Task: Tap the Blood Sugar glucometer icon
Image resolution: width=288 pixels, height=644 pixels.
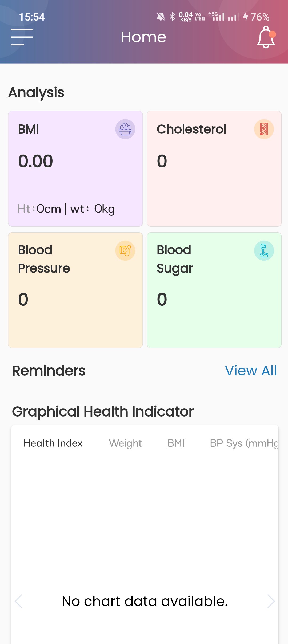Action: tap(264, 250)
